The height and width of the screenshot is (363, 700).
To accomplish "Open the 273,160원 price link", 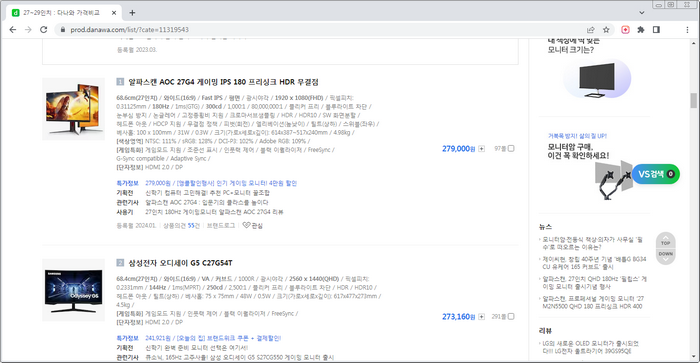I will (x=458, y=317).
